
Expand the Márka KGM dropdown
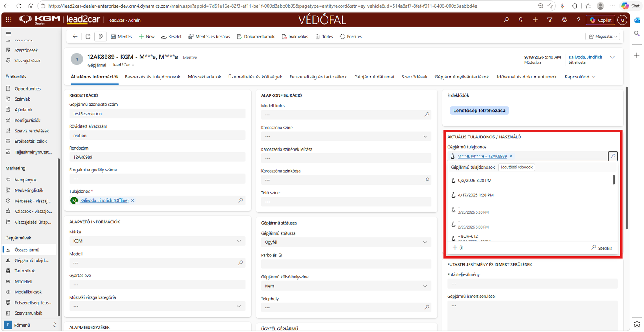[x=239, y=241]
